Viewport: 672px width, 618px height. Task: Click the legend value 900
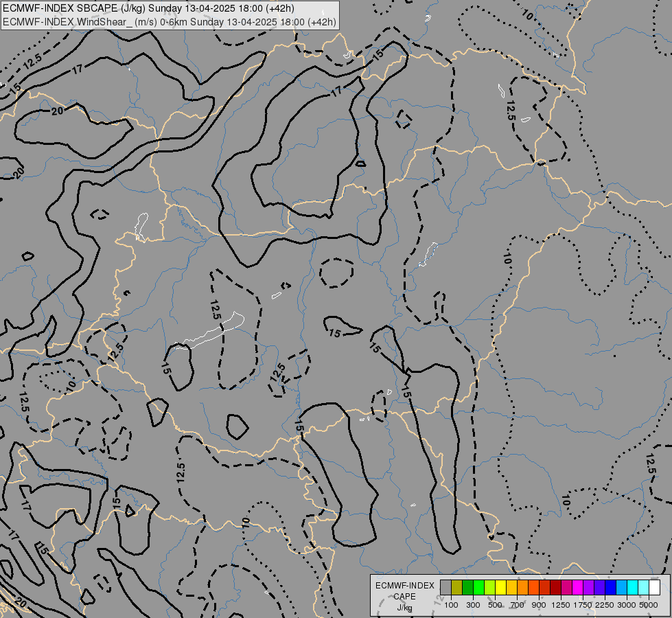[x=539, y=605]
